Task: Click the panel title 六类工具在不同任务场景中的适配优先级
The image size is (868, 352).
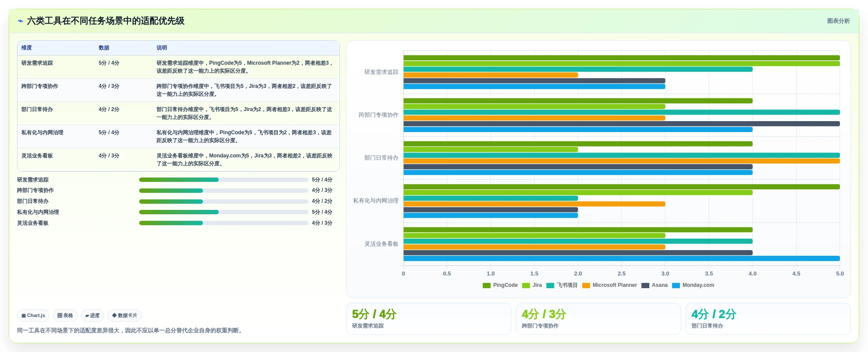Action: tap(106, 21)
